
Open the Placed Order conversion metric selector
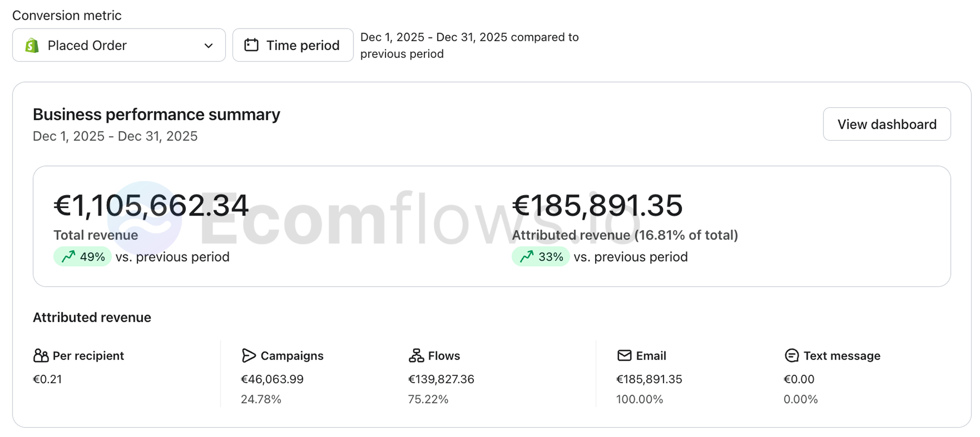click(x=119, y=45)
